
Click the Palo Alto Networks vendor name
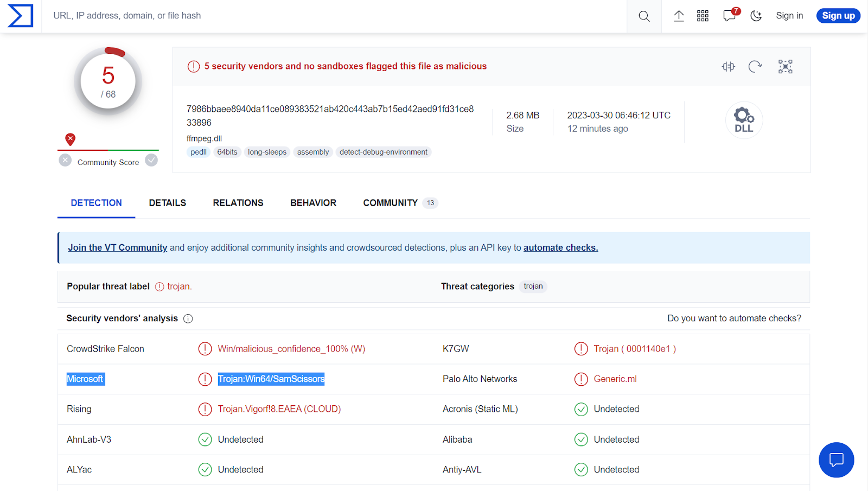click(x=480, y=379)
